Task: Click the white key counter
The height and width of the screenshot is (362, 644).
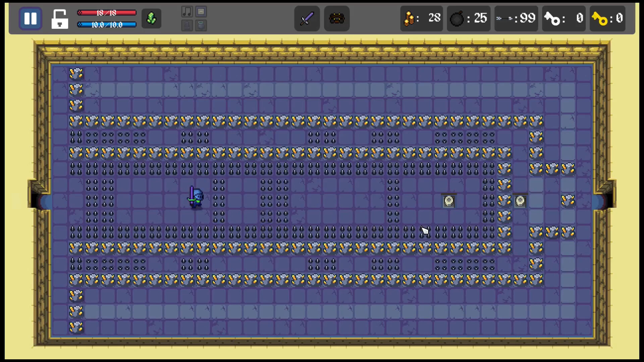Action: (564, 18)
